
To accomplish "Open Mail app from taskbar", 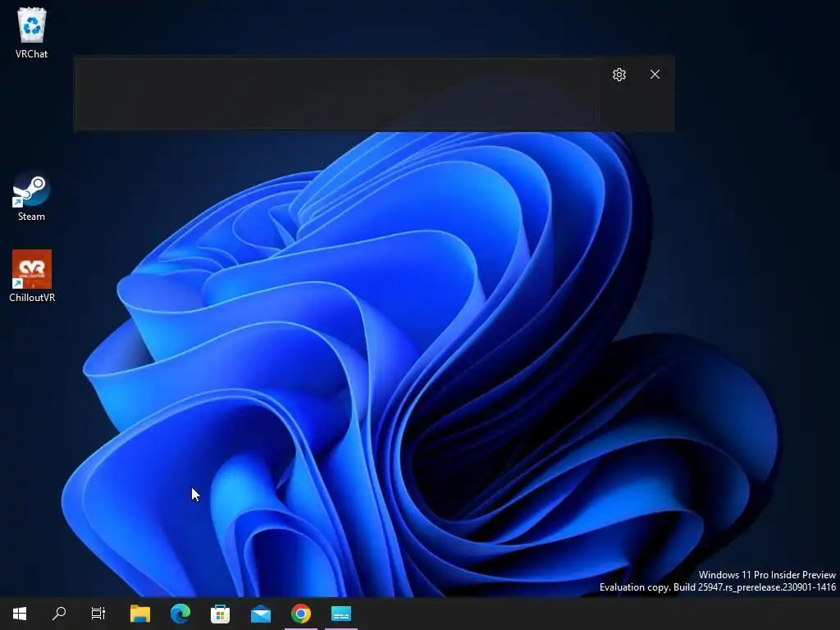I will coord(261,614).
